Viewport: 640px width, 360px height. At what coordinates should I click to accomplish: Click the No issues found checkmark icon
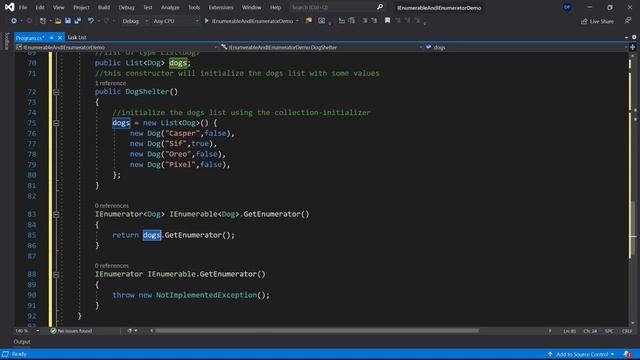tap(53, 331)
